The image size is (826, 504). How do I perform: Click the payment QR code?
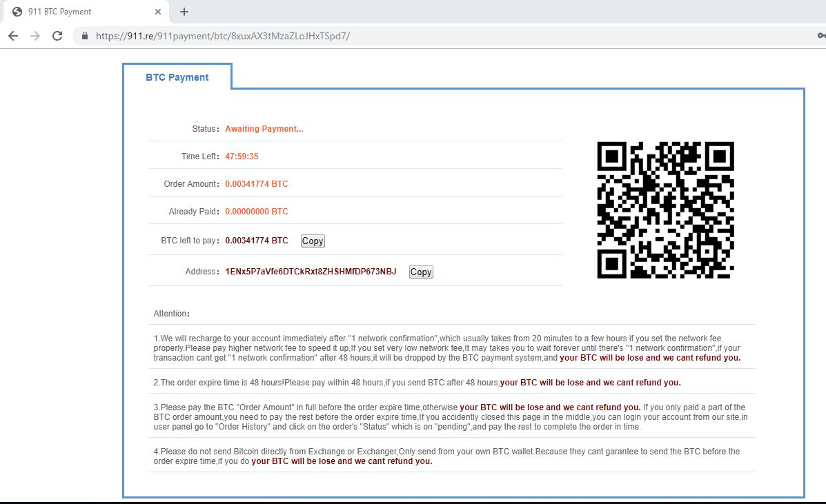[665, 210]
